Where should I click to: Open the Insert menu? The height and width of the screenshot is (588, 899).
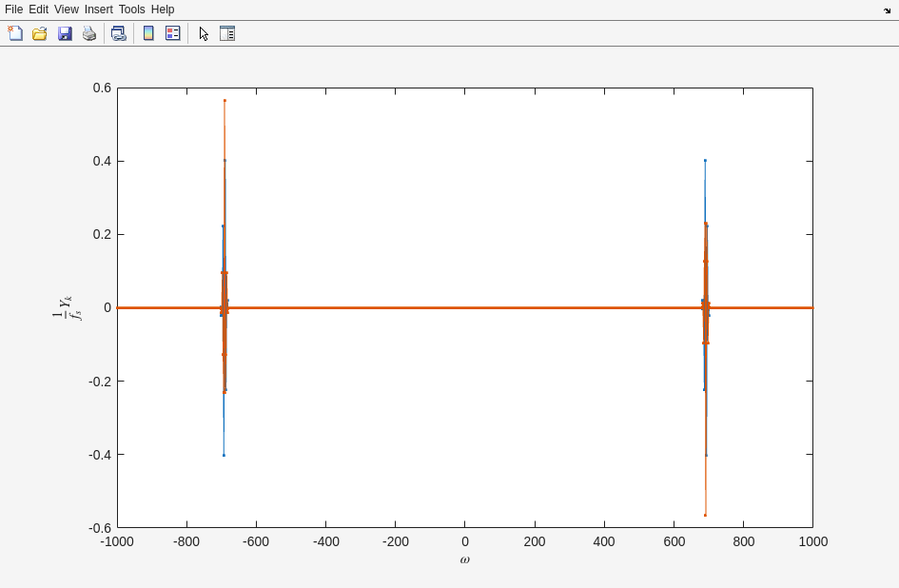98,10
